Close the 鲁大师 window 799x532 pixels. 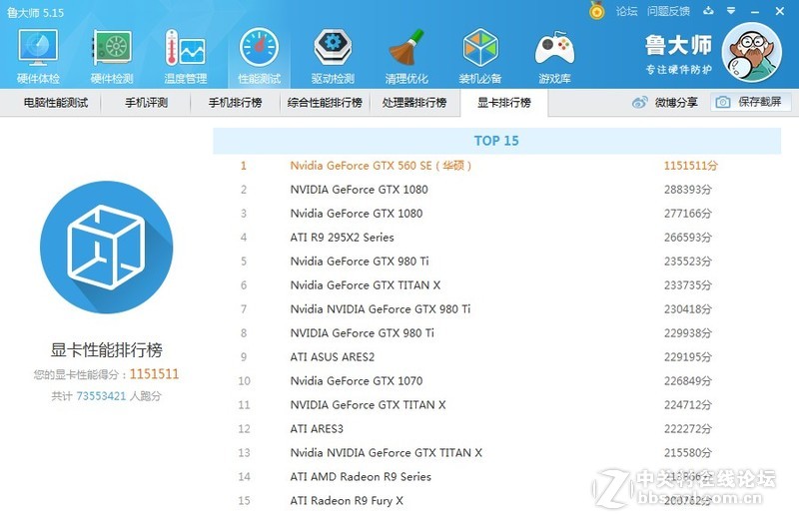(x=780, y=11)
